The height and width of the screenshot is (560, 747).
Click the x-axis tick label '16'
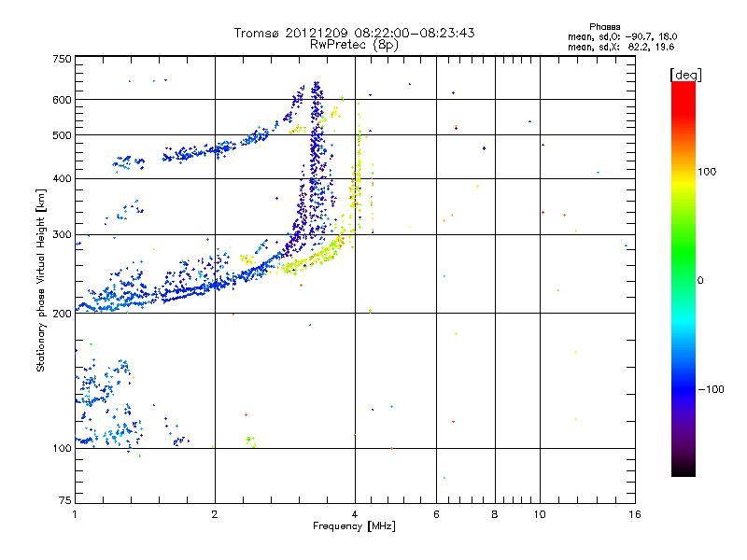point(635,514)
